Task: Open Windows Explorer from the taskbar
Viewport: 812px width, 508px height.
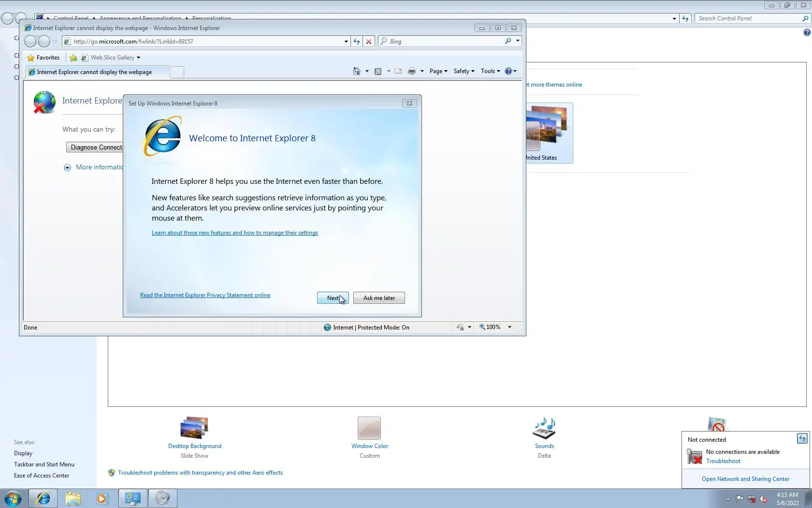Action: coord(73,498)
